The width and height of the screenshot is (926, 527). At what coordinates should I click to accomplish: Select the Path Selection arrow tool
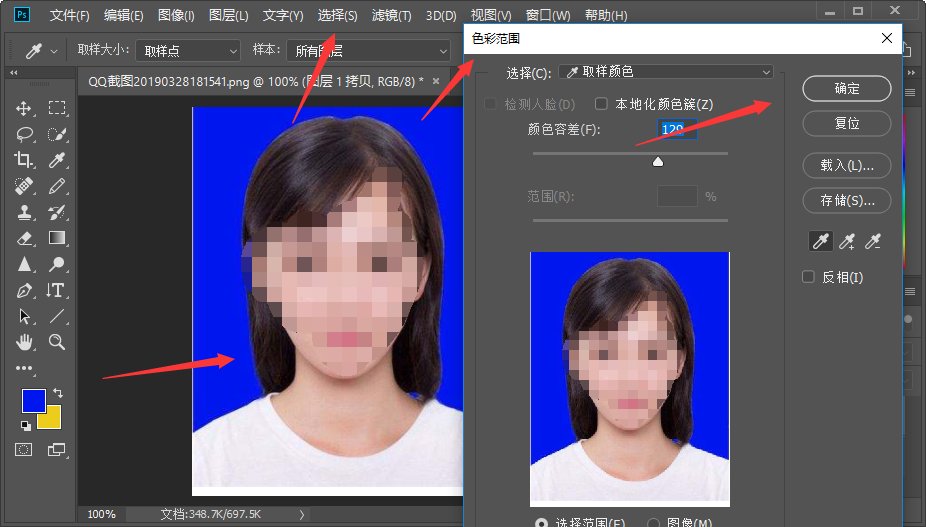pyautogui.click(x=24, y=316)
